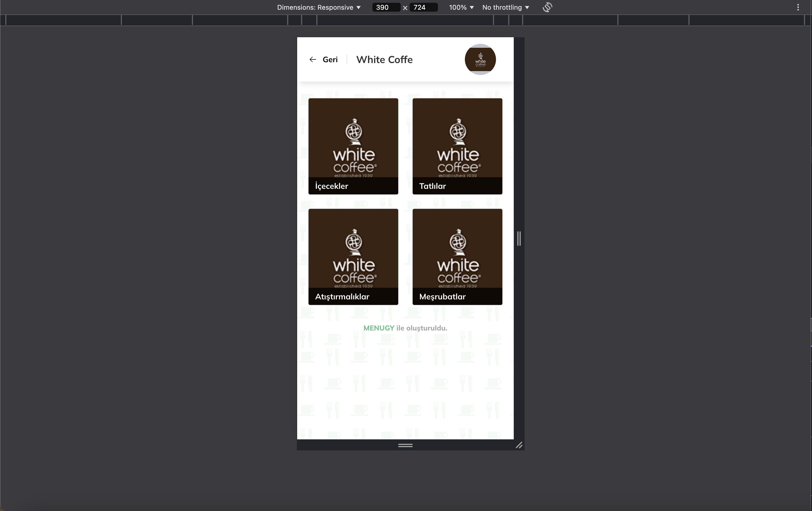Open the device toolbar three-dot menu
This screenshot has width=812, height=511.
pyautogui.click(x=798, y=7)
